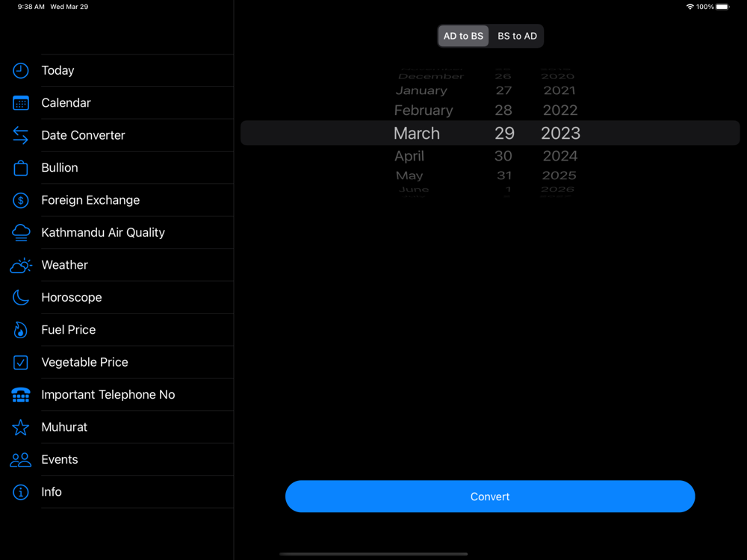747x560 pixels.
Task: Tap the 9:38 AM status clock
Action: click(31, 7)
